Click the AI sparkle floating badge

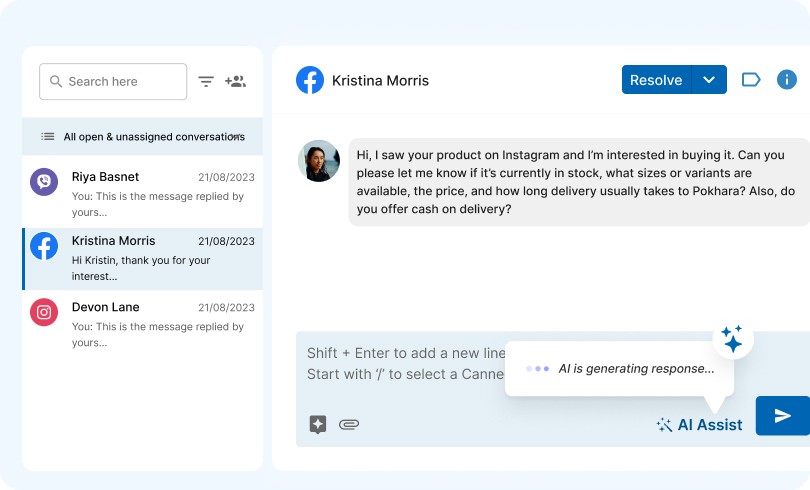[x=732, y=340]
